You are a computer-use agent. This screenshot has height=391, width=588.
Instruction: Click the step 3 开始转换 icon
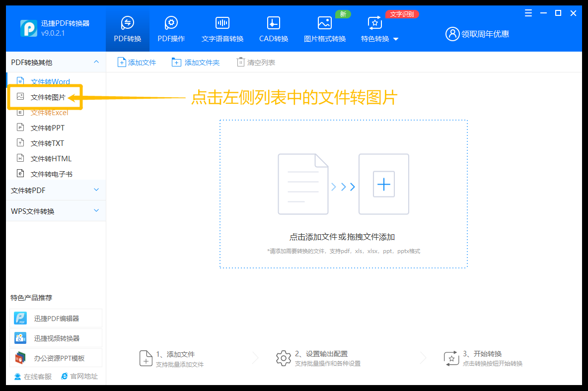[451, 358]
